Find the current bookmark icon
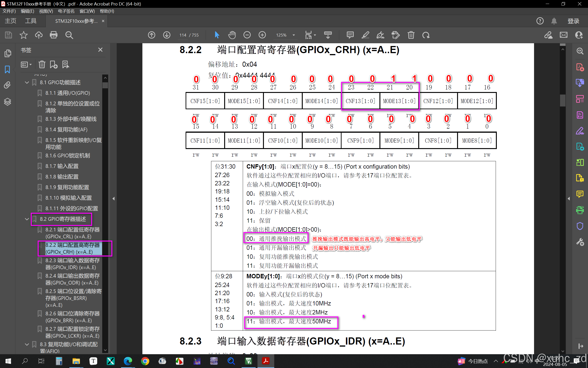Image resolution: width=588 pixels, height=368 pixels. (66, 64)
